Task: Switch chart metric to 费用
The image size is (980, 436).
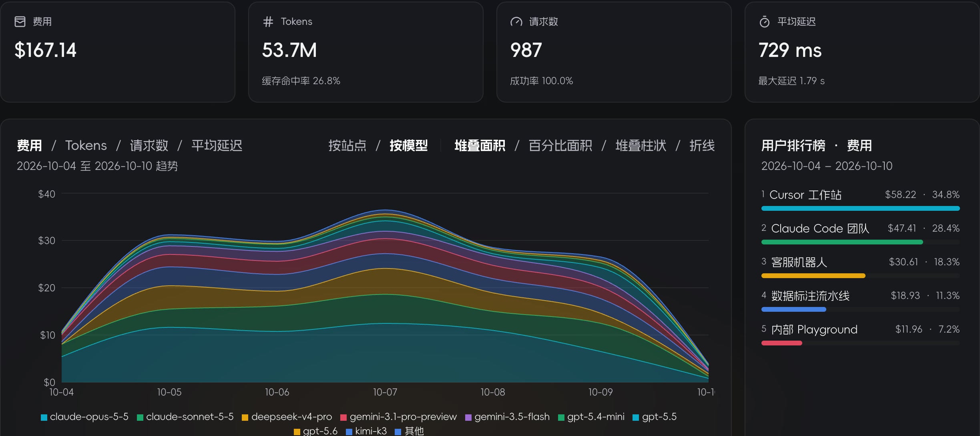Action: point(29,145)
